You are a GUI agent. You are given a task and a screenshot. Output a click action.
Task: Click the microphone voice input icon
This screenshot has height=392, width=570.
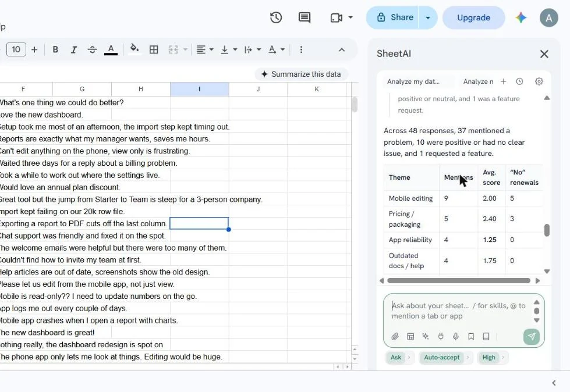(x=455, y=337)
